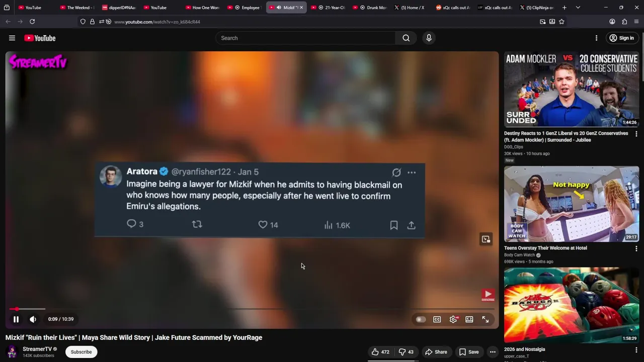Image resolution: width=644 pixels, height=362 pixels.
Task: Open the tracking protection shield
Action: click(x=83, y=22)
